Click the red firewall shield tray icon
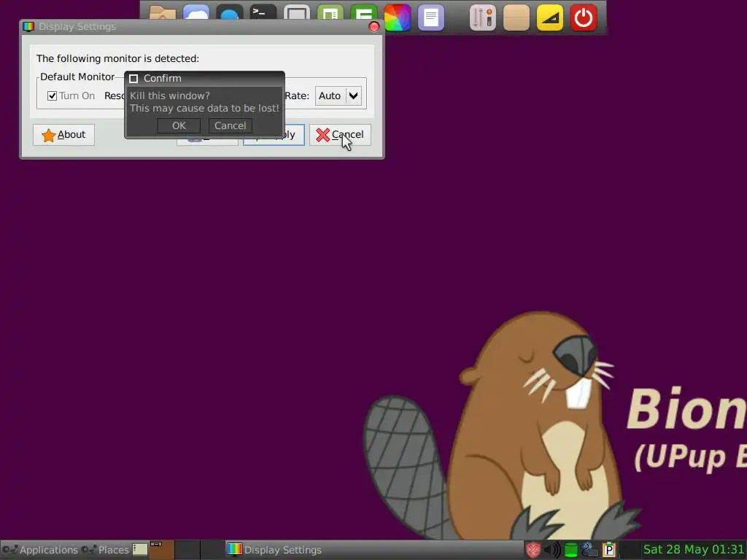747x560 pixels. 533,550
